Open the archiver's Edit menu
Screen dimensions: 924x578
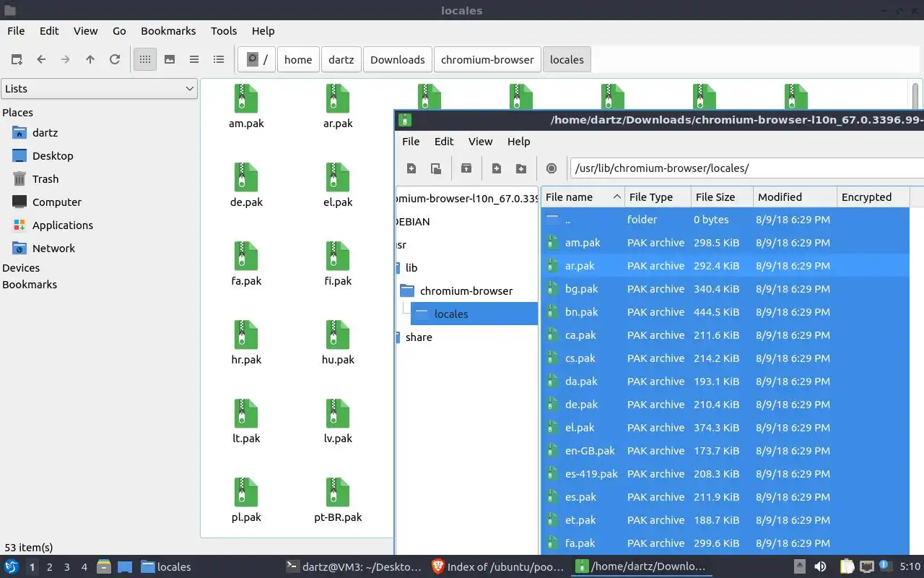pos(444,142)
